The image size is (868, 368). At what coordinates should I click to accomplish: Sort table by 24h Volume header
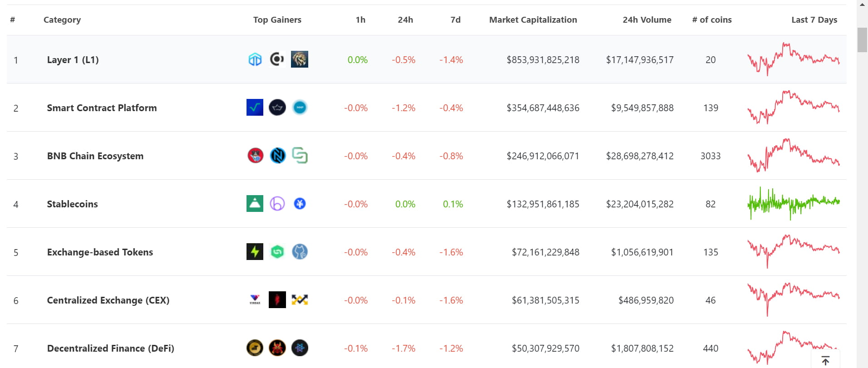[646, 20]
